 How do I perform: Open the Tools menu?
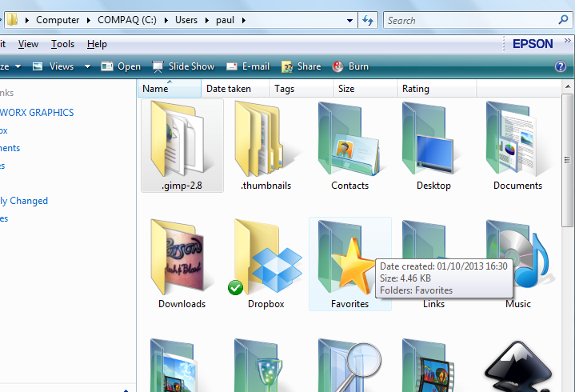pos(62,44)
